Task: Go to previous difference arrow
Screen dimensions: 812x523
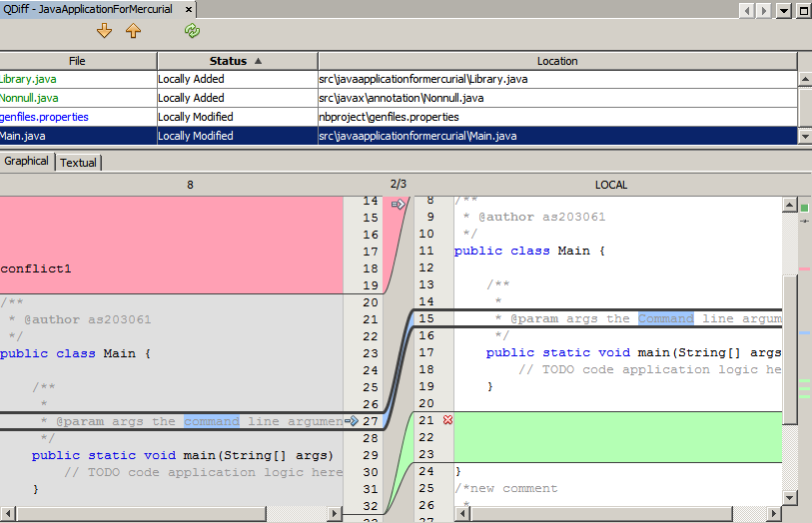Action: (133, 31)
